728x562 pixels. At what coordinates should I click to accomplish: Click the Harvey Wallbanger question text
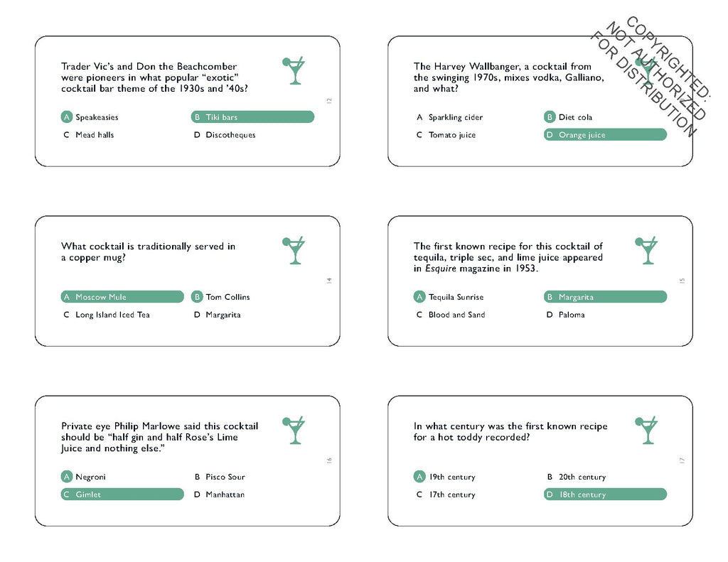click(x=509, y=77)
